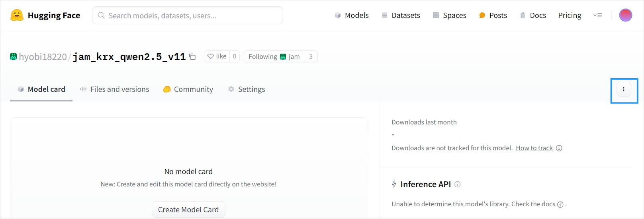Click the How to track link

[534, 148]
